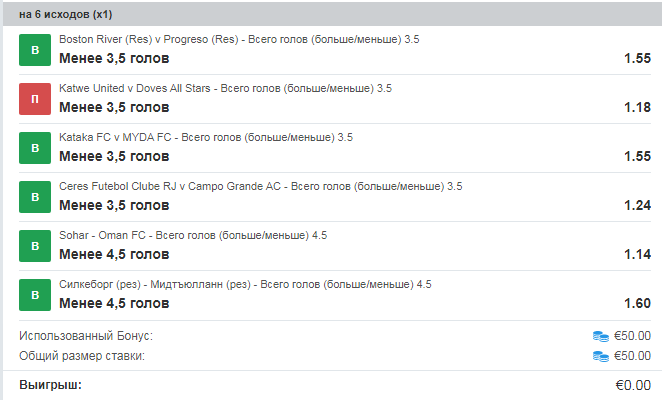The image size is (662, 400).
Task: Click the 1.24 odds value
Action: point(637,205)
